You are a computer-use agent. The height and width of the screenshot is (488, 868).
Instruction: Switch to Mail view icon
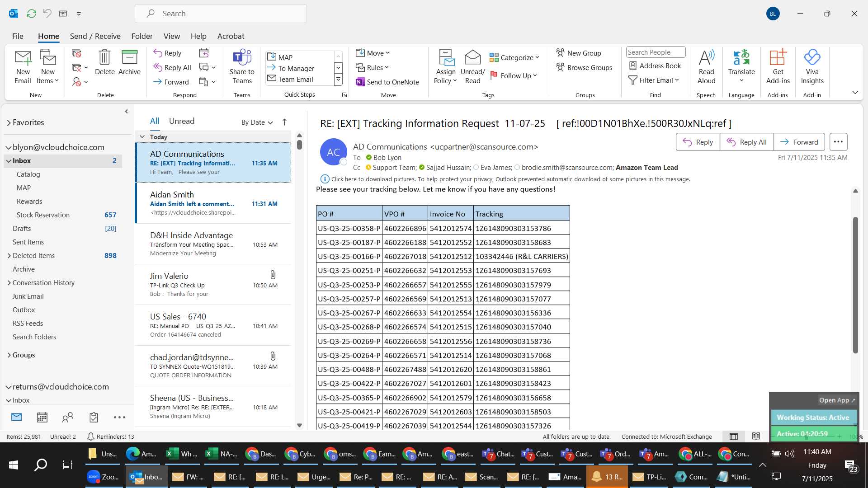(16, 417)
